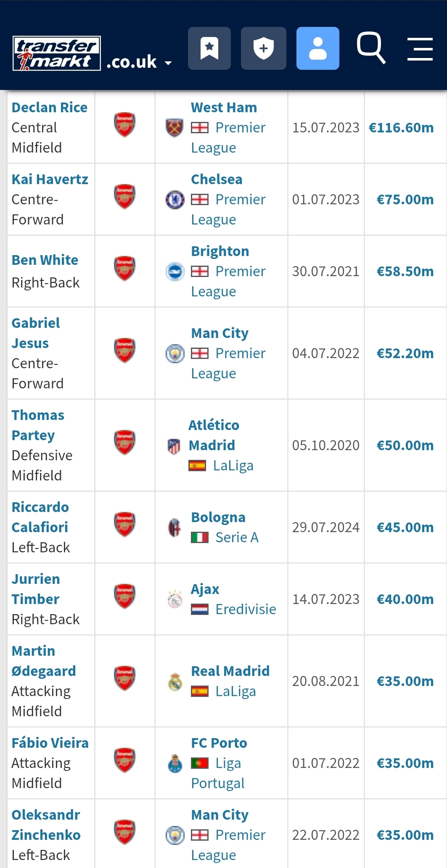This screenshot has height=868, width=447.
Task: Open the search magnifier icon
Action: [x=371, y=48]
